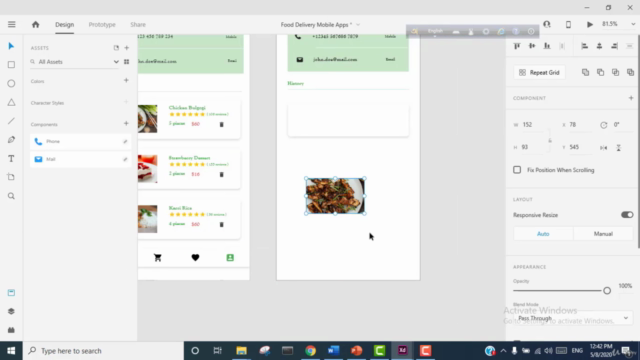Apply the Intersect boolean operation

(x=616, y=72)
